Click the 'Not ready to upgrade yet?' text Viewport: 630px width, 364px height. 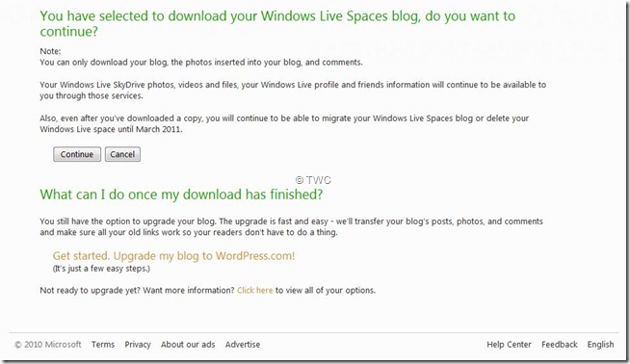coord(90,290)
